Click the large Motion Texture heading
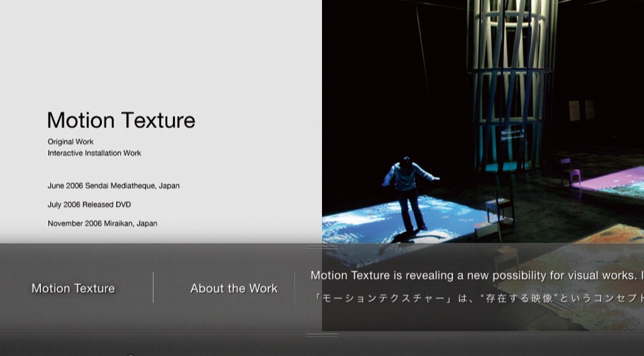Screen dimensions: 644x356 [x=121, y=120]
